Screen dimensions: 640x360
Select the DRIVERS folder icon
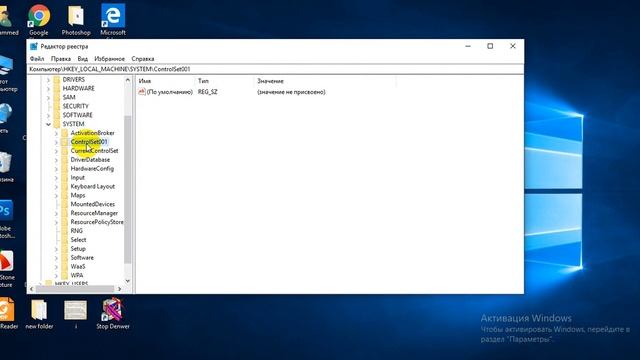[x=57, y=80]
